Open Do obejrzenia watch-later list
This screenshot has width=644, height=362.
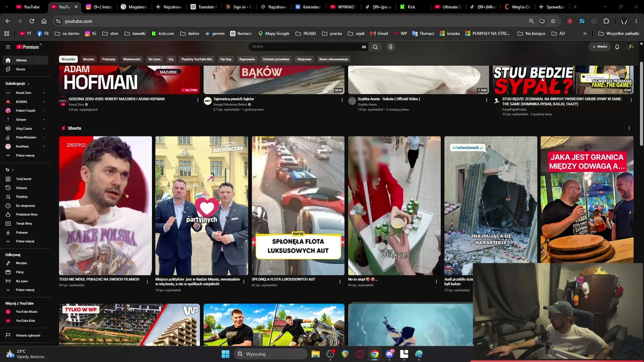point(24,206)
